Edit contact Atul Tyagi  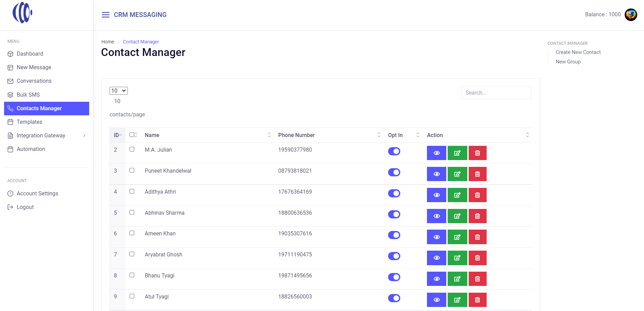457,300
